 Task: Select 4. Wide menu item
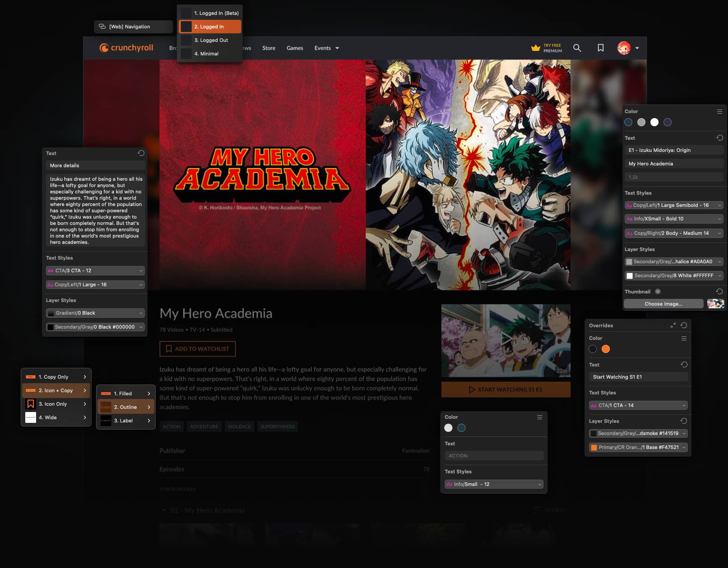tap(56, 417)
